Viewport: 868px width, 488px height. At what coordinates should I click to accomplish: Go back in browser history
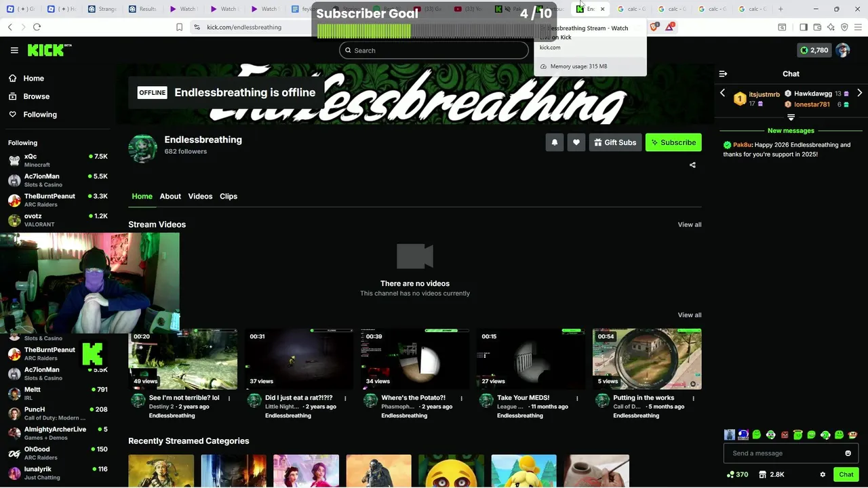coord(9,27)
